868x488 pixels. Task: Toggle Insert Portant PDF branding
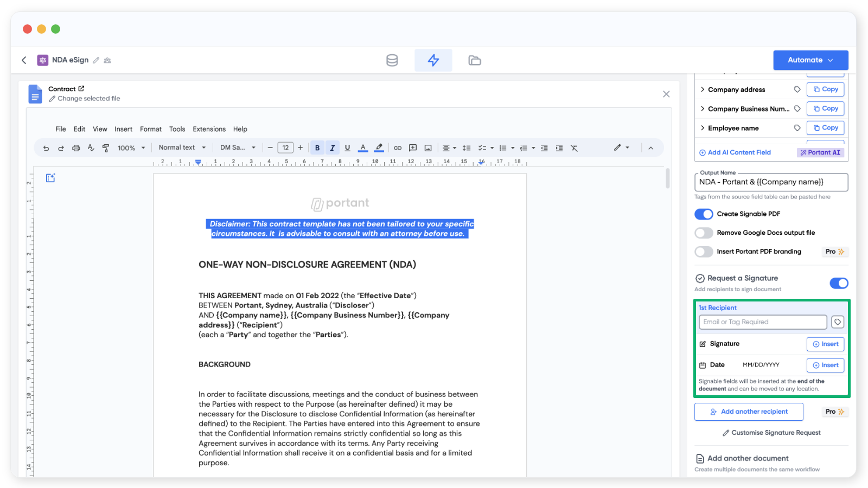[x=704, y=252]
